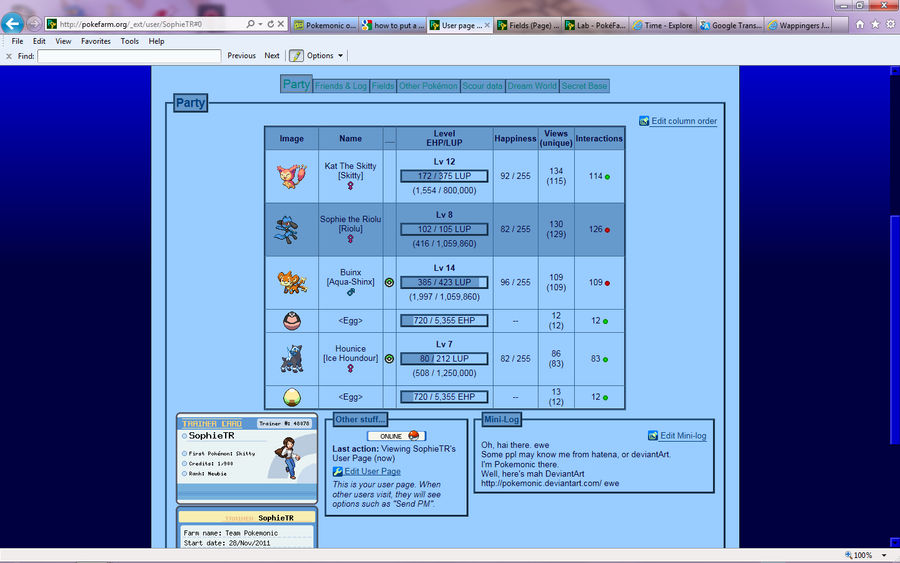The image size is (900, 563).
Task: Open zoom level dropdown arrow in status bar
Action: 884,555
